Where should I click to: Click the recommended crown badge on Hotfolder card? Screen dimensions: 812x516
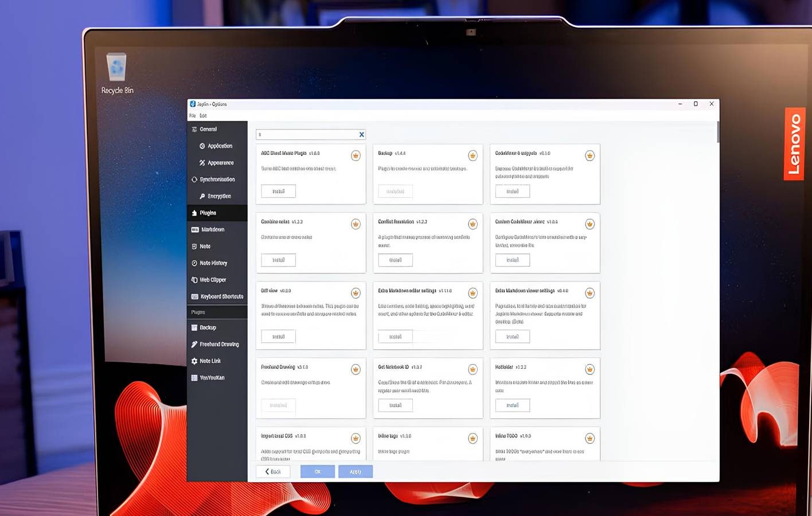coord(590,369)
